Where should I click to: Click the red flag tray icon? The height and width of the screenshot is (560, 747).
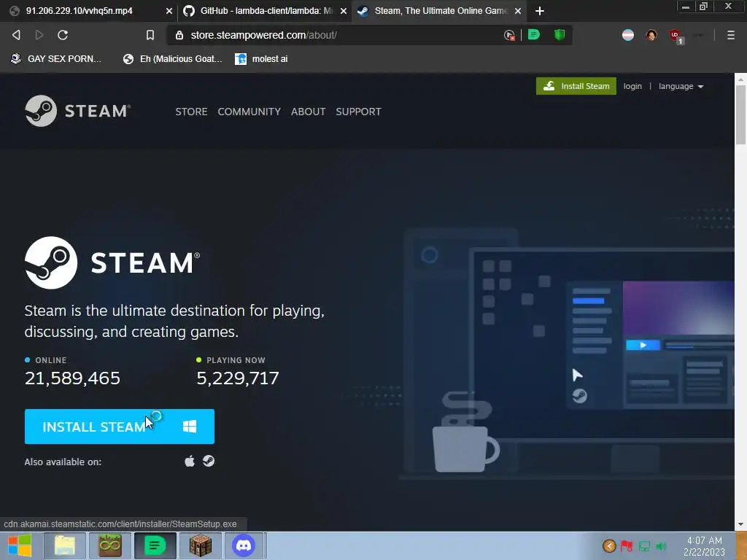pos(627,545)
